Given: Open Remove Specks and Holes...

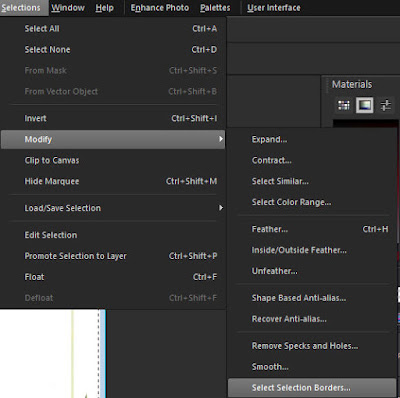Looking at the screenshot, I should click(x=312, y=346).
